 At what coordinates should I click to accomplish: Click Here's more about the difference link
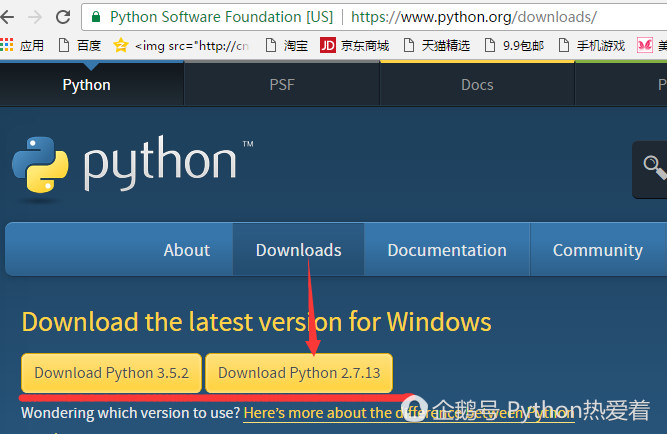pos(409,413)
